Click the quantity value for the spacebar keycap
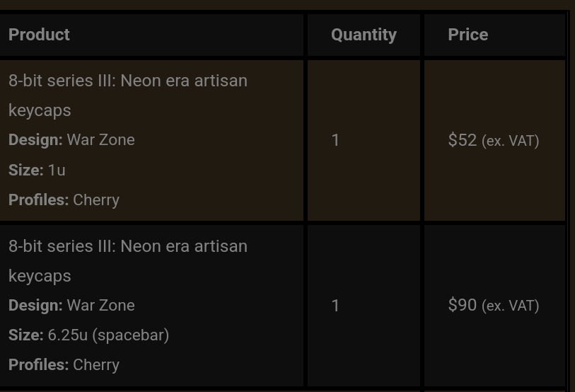This screenshot has height=392, width=575. point(335,306)
